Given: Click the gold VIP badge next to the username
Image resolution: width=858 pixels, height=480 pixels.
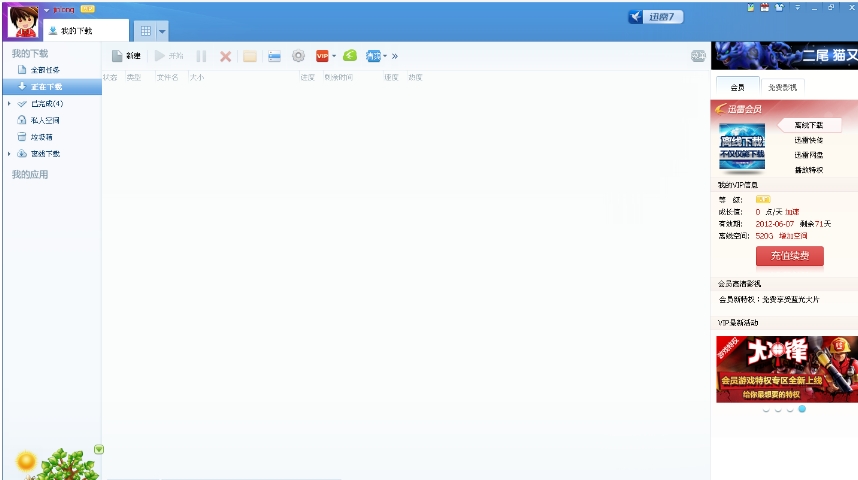Looking at the screenshot, I should 88,9.
